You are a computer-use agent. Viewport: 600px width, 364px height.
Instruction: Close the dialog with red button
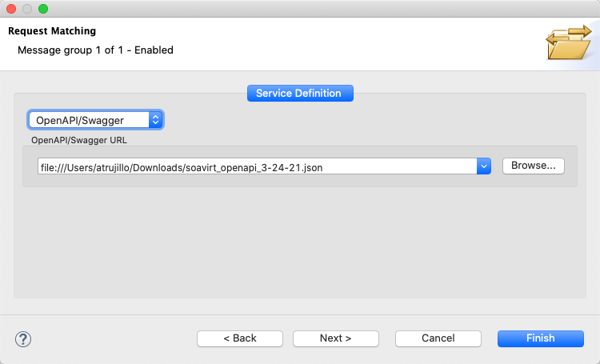click(11, 9)
